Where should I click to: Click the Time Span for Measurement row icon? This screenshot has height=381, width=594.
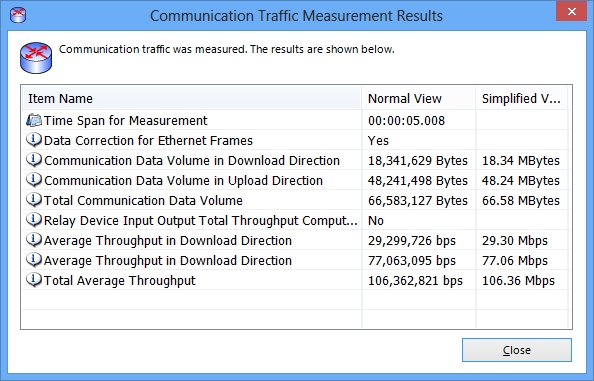(x=34, y=120)
